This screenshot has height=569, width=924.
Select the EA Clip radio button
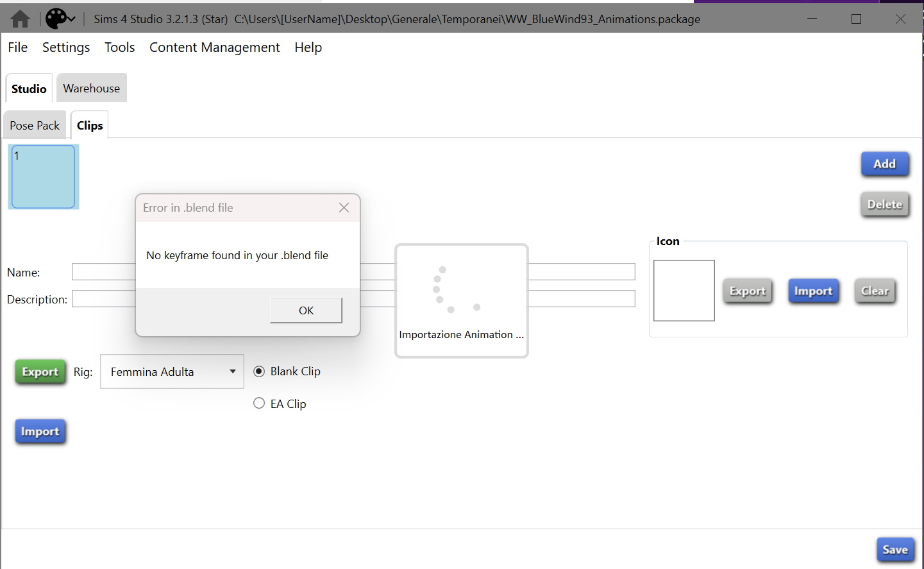pos(259,403)
